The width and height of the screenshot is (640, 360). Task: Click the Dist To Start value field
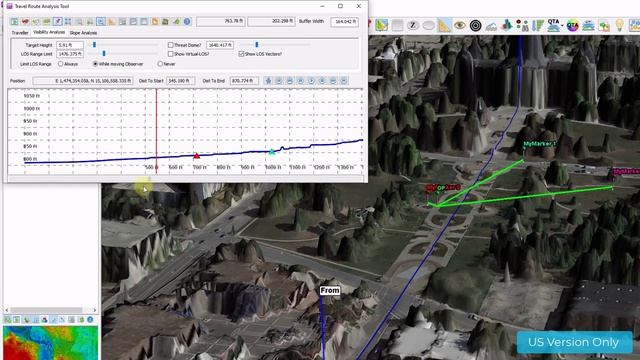point(180,81)
